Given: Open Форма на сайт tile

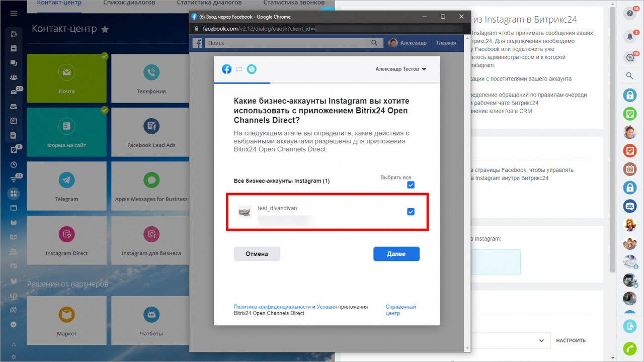Looking at the screenshot, I should point(67,132).
